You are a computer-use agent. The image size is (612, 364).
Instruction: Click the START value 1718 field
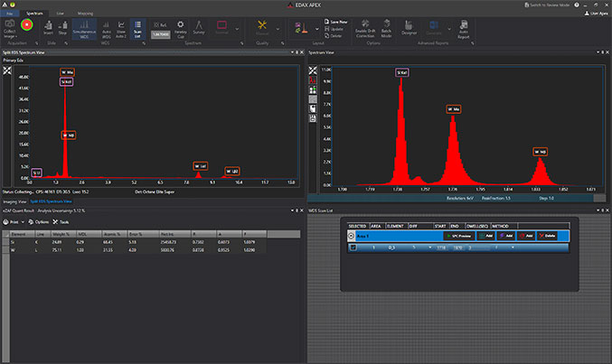pyautogui.click(x=441, y=247)
